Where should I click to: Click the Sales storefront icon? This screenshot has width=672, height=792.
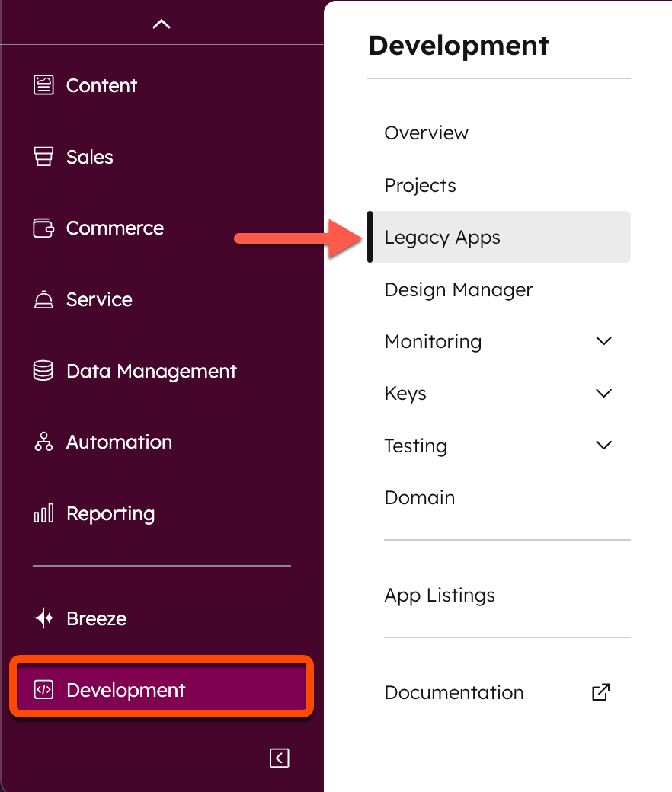click(44, 157)
